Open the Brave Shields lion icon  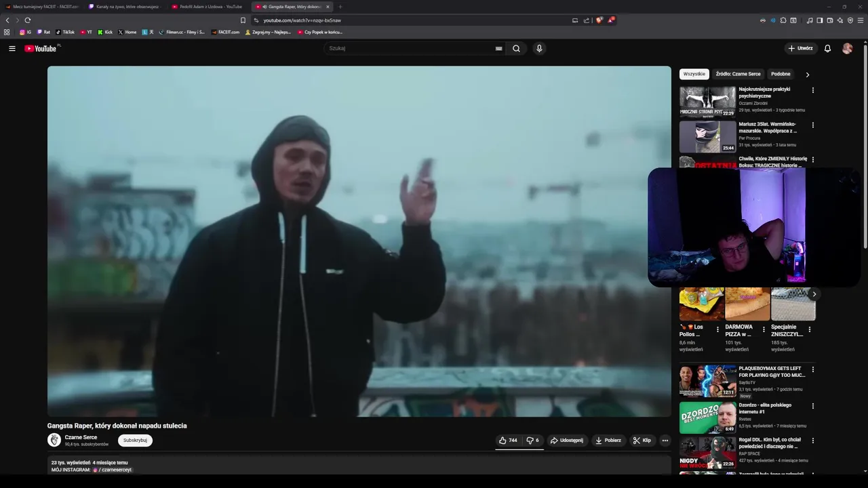coord(599,20)
